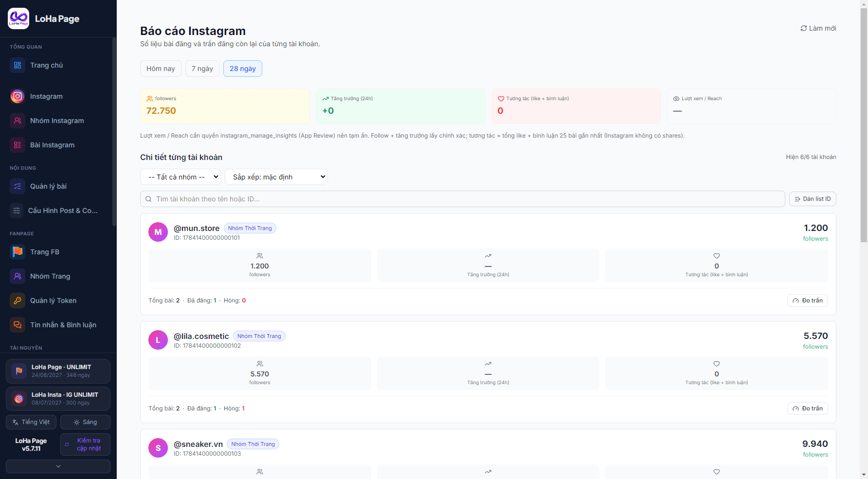Click the Lượt xem / Reach eye icon
Screen dimensions: 868x479
[x=676, y=99]
